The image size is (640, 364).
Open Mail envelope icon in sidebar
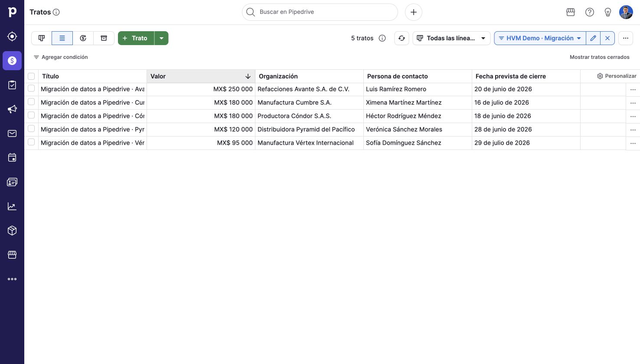pyautogui.click(x=12, y=133)
